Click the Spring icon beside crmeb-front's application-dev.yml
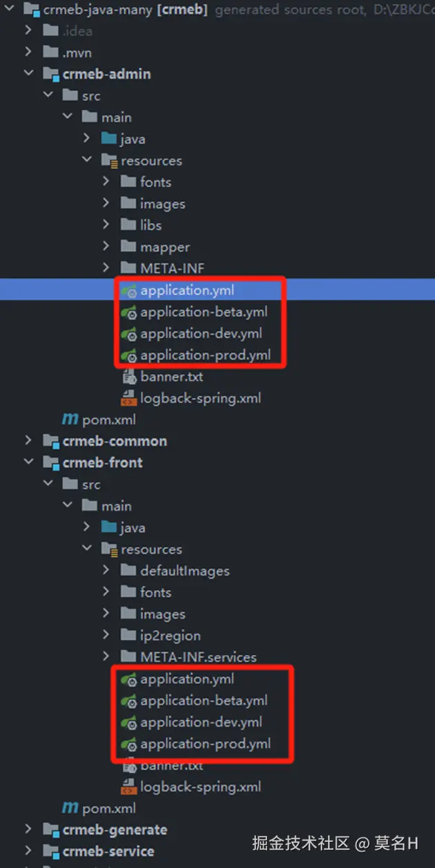Screen dimensions: 435x868 (128, 722)
